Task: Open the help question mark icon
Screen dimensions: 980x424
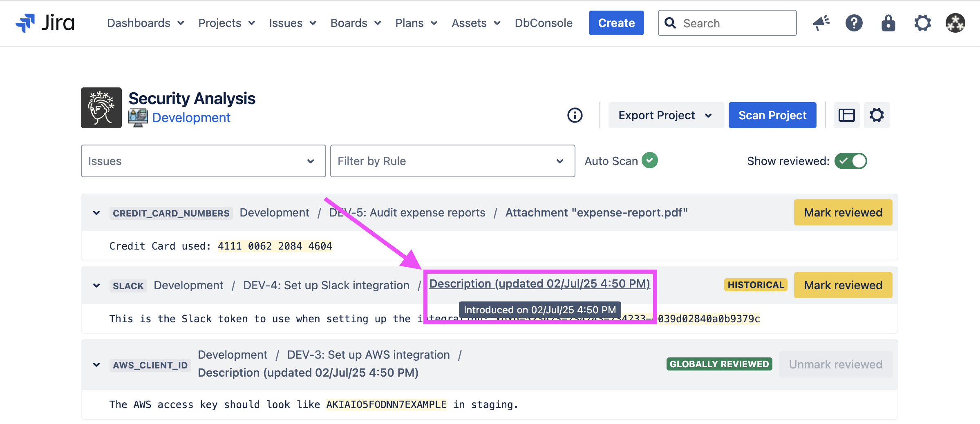Action: (854, 23)
